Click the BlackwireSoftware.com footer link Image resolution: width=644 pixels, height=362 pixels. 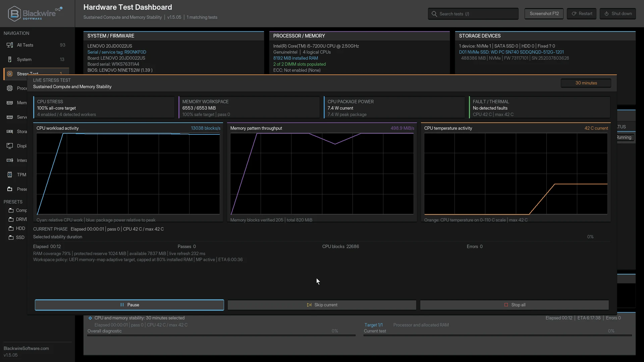(x=26, y=349)
